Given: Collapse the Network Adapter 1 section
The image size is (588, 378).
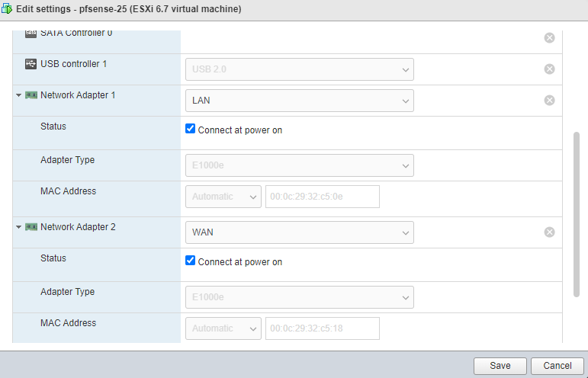Looking at the screenshot, I should tap(18, 95).
